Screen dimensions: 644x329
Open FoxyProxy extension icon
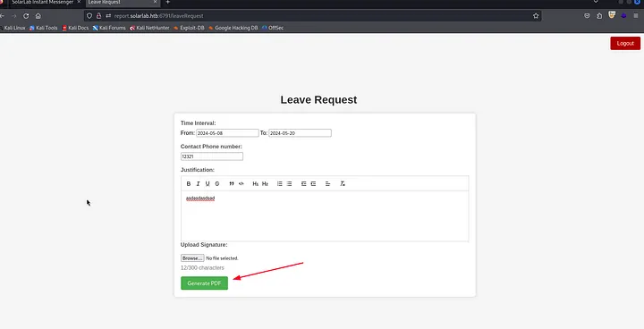(x=612, y=15)
